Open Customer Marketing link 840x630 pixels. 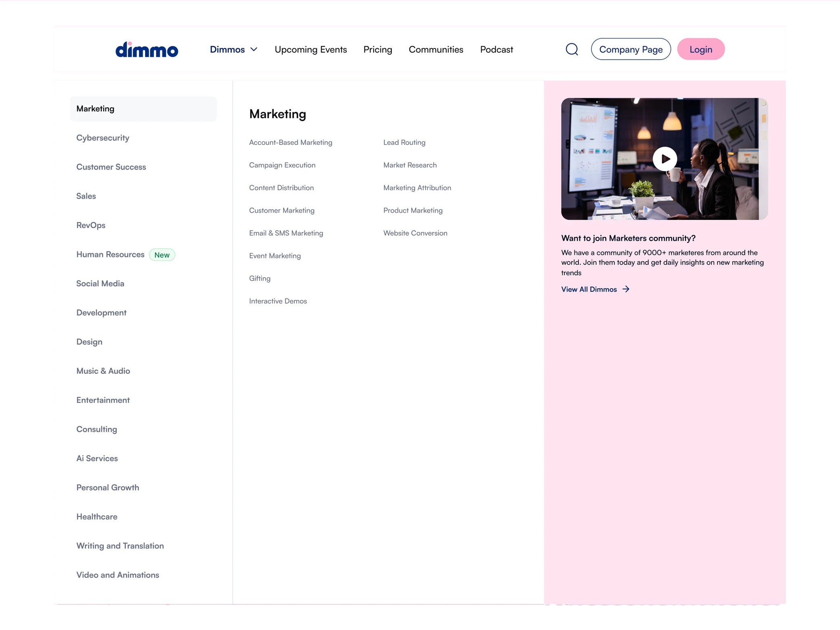[x=282, y=210]
